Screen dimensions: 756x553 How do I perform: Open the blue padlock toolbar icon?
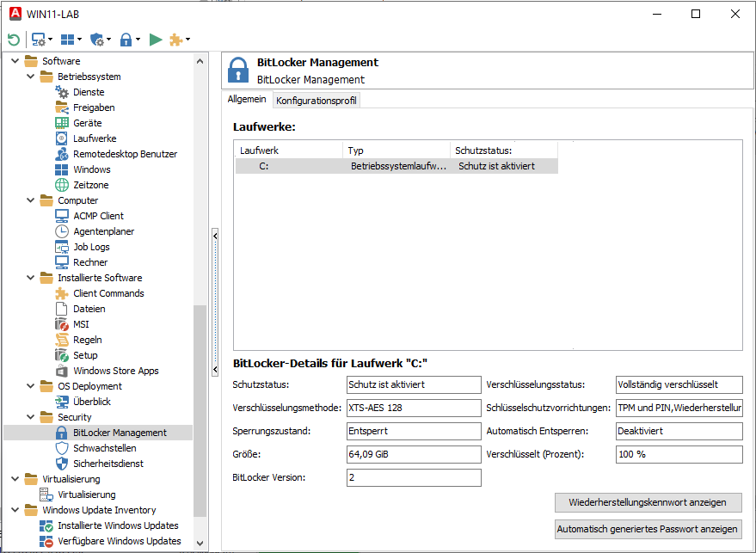pos(126,40)
